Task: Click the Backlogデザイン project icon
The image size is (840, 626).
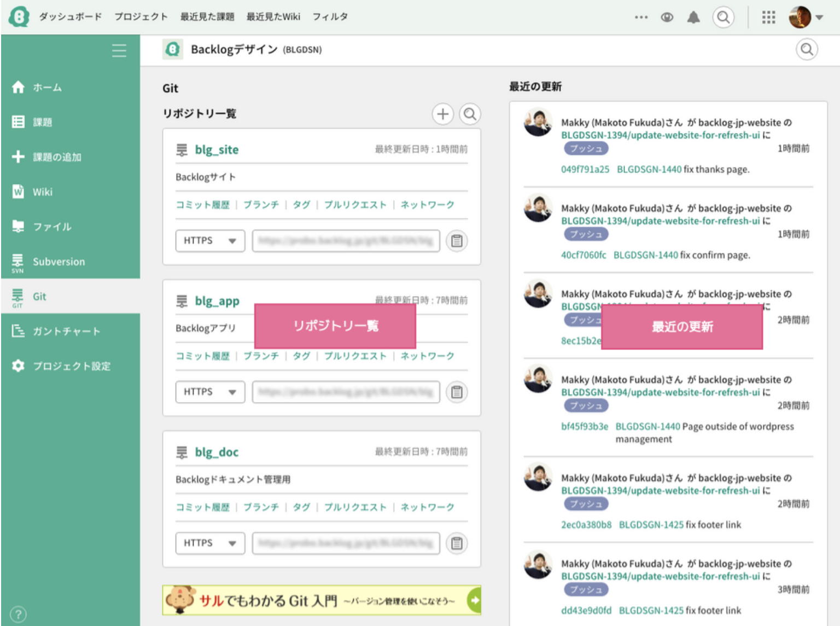Action: (x=173, y=49)
